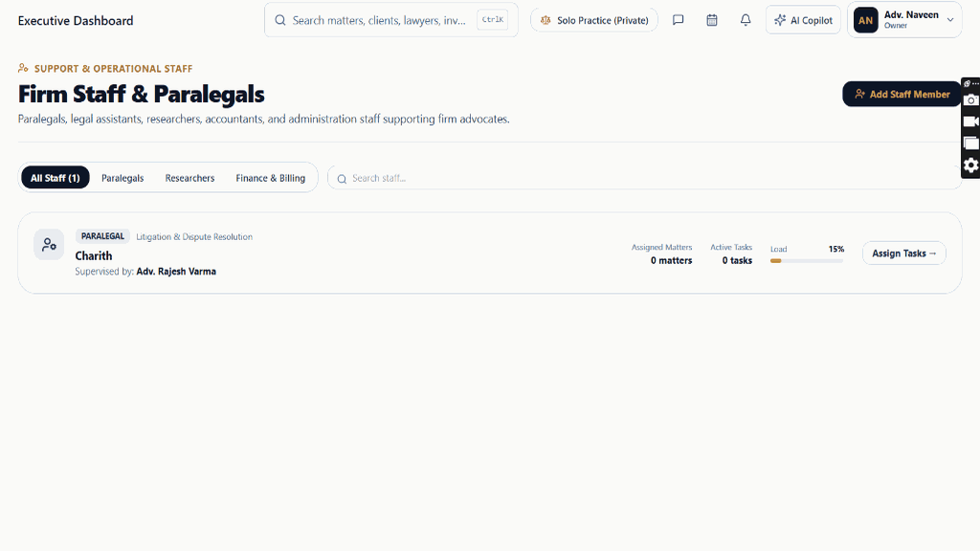Click the 0 matters value
The width and height of the screenshot is (980, 551).
(671, 260)
